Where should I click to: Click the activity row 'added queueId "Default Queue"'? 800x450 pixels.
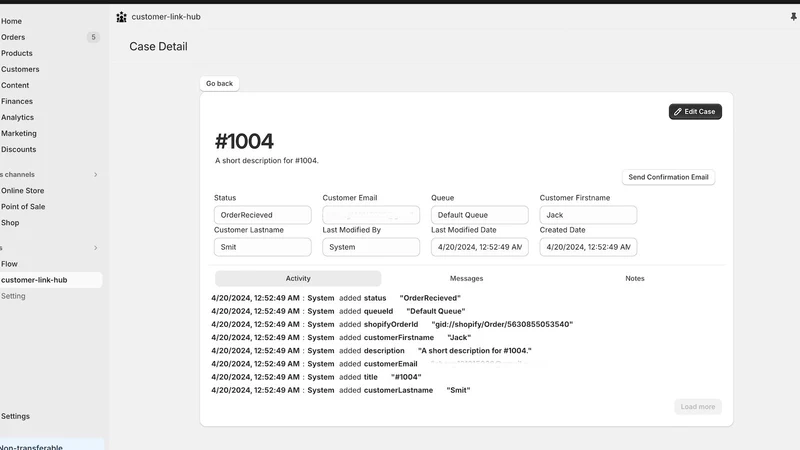(x=338, y=311)
